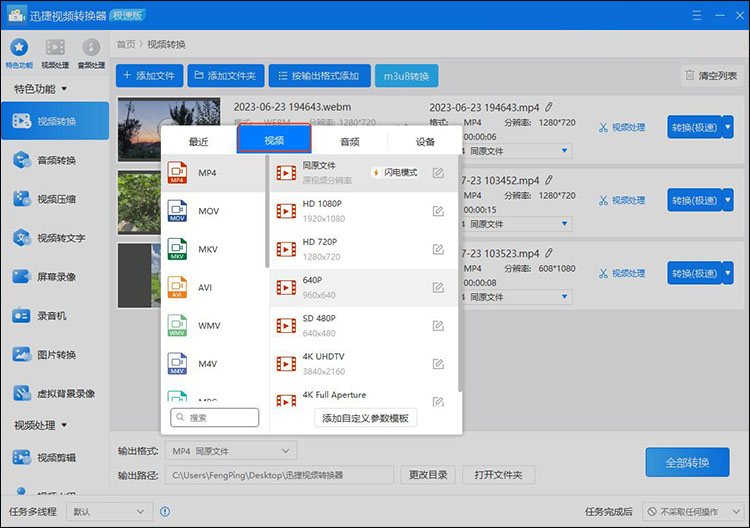
Task: Switch to the 音频 tab
Action: (350, 142)
